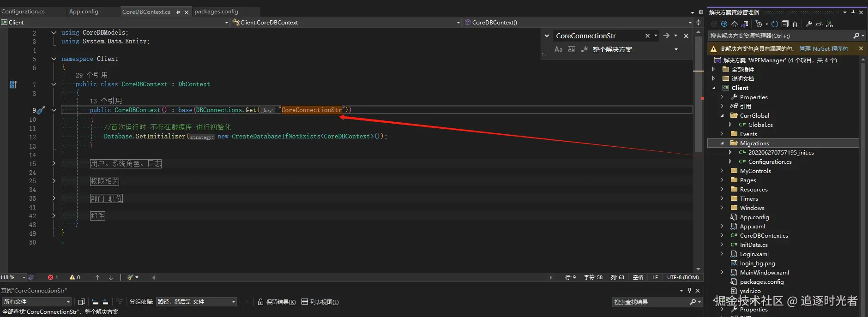Click the Home icon in Solution Explorer

coord(734,24)
